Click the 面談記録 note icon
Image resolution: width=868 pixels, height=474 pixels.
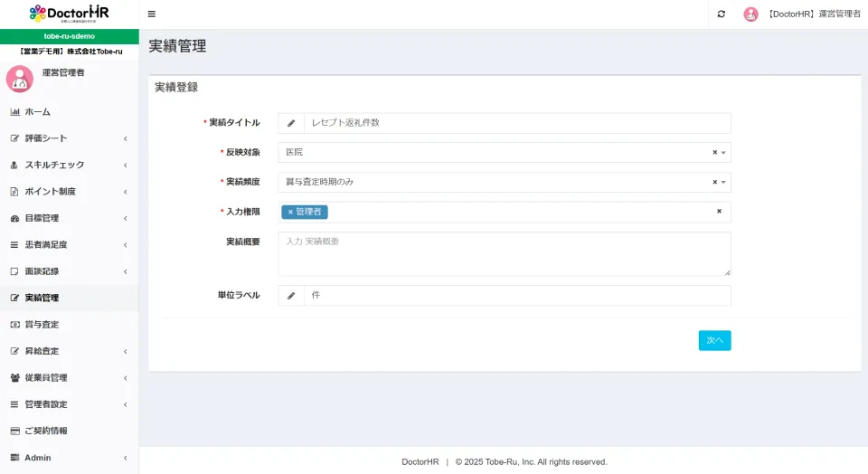pos(14,271)
